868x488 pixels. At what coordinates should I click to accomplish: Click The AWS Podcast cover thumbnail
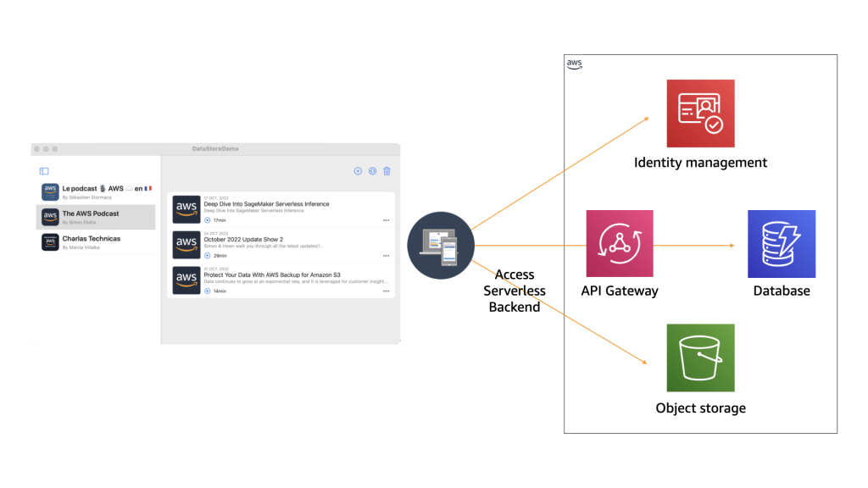point(50,217)
